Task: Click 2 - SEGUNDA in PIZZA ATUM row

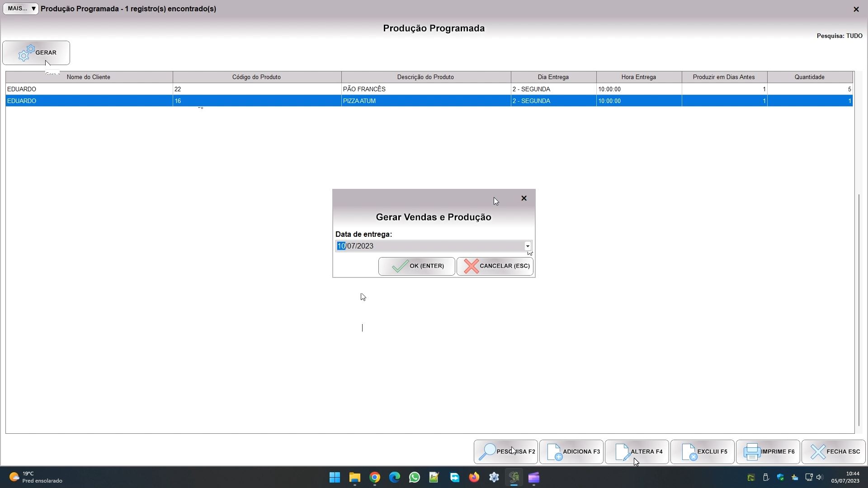Action: (553, 101)
